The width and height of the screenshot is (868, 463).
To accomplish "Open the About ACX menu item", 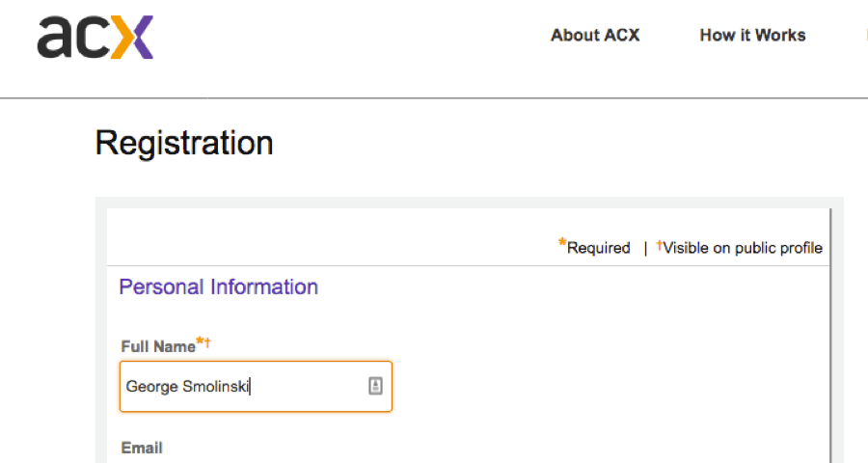I will point(595,36).
